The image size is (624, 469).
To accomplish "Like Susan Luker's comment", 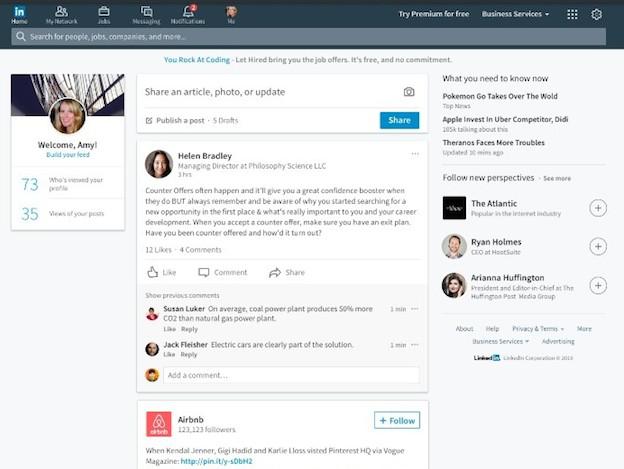I will pos(170,329).
